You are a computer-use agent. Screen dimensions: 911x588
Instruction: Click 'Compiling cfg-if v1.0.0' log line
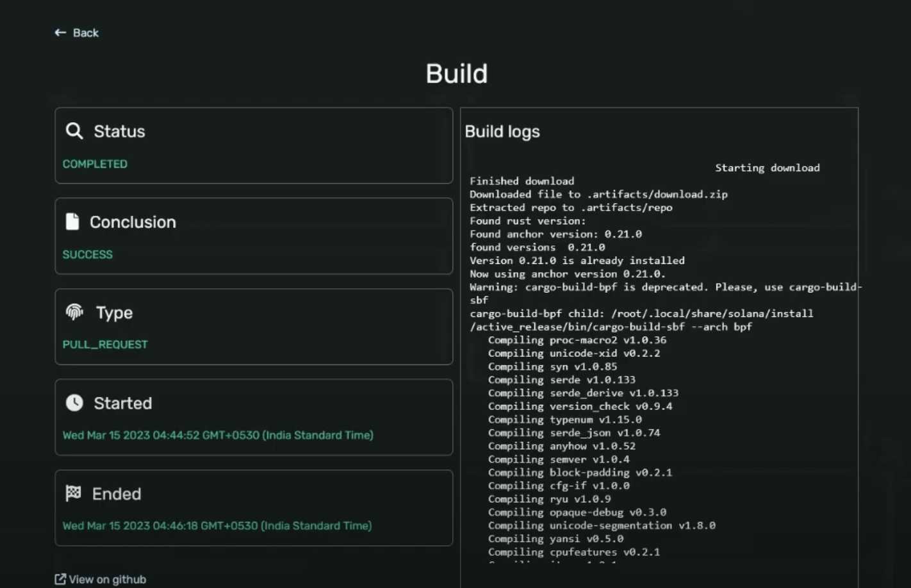click(559, 486)
